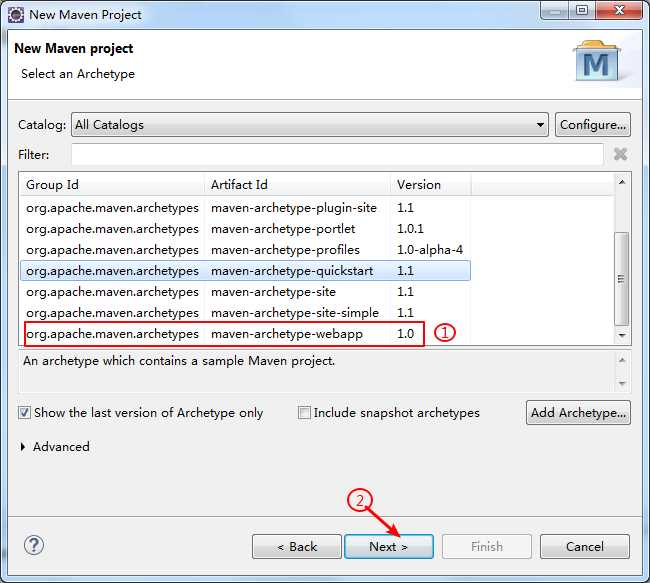Click the description box scroll down arrow

point(622,383)
